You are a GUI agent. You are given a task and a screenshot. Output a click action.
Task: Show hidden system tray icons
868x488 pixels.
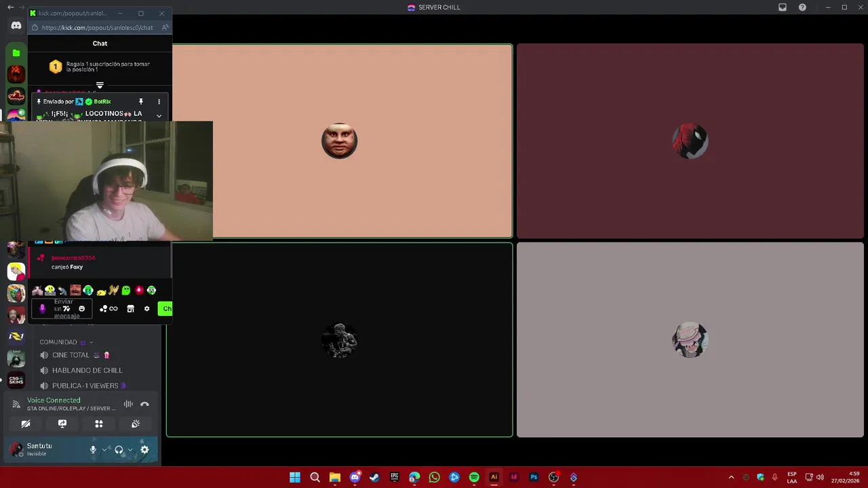click(x=731, y=477)
